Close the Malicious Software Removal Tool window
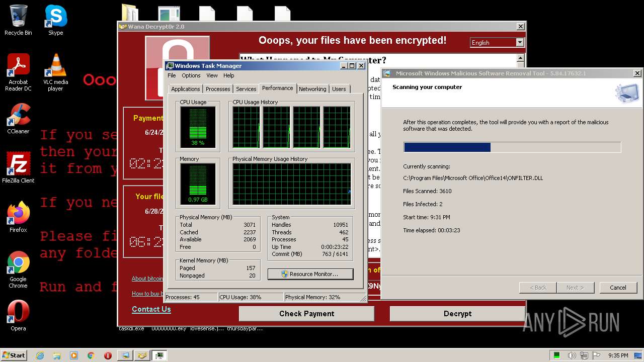Image resolution: width=644 pixels, height=362 pixels. [x=637, y=73]
